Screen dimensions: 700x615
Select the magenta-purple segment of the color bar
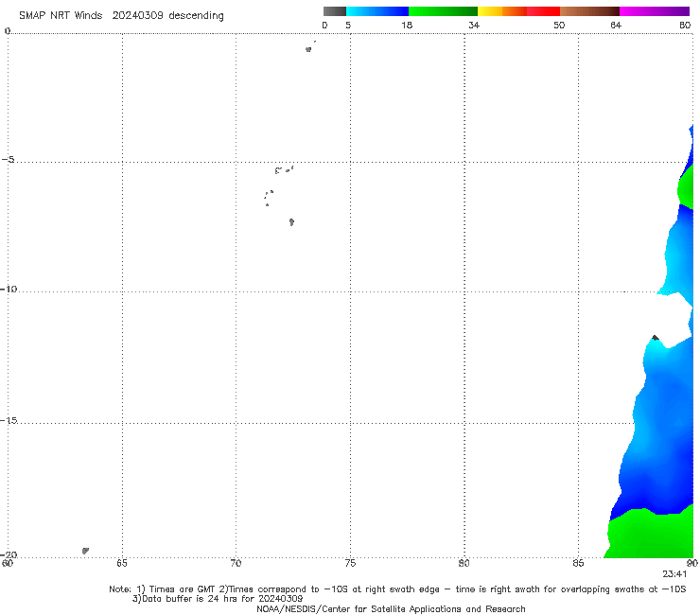(x=655, y=11)
